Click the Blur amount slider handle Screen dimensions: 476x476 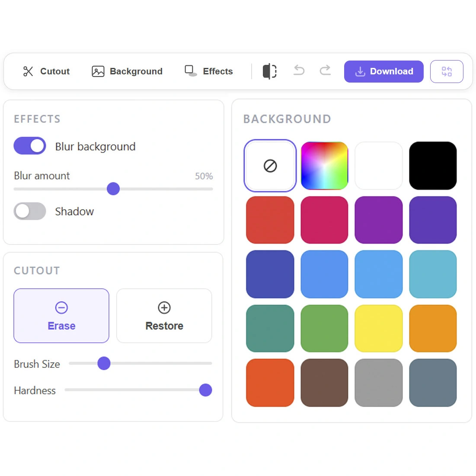pyautogui.click(x=113, y=189)
